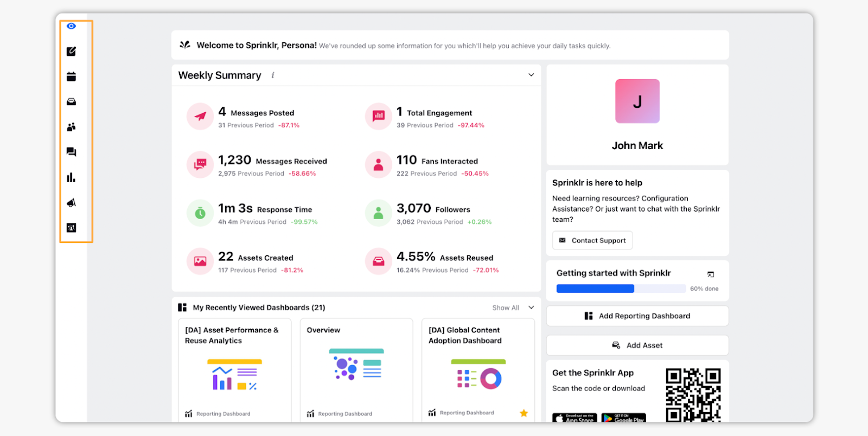Click the Weekly Summary heading

click(x=220, y=75)
